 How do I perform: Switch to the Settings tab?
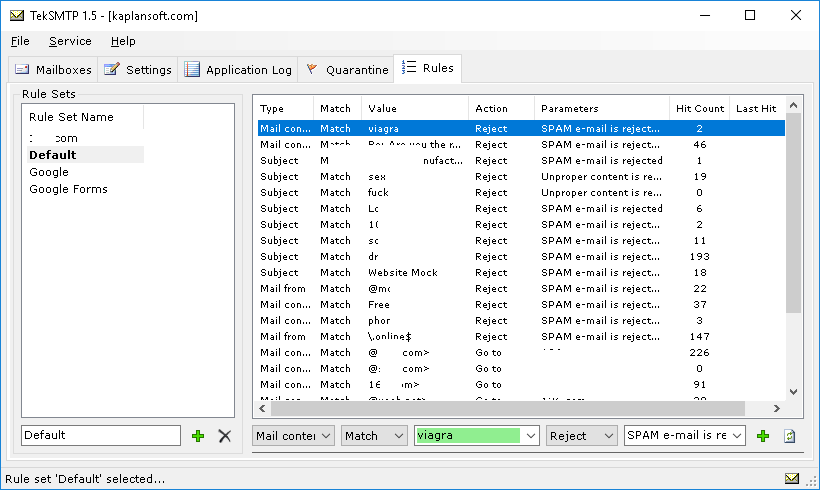[x=138, y=70]
